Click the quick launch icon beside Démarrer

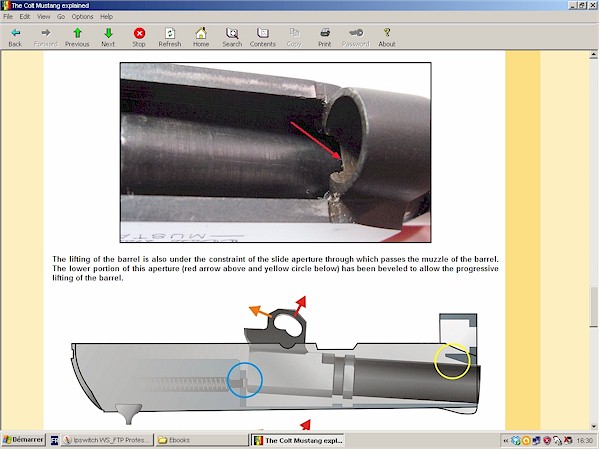pyautogui.click(x=54, y=440)
